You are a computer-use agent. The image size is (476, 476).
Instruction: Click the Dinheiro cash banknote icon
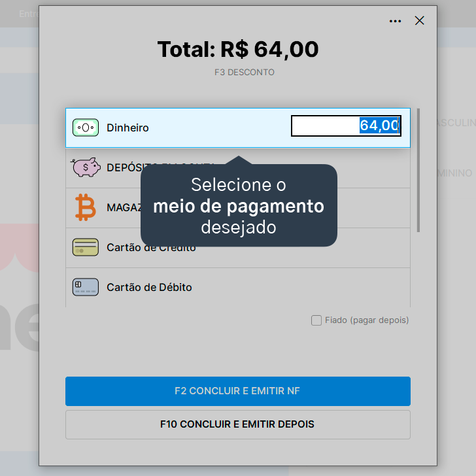pos(86,127)
